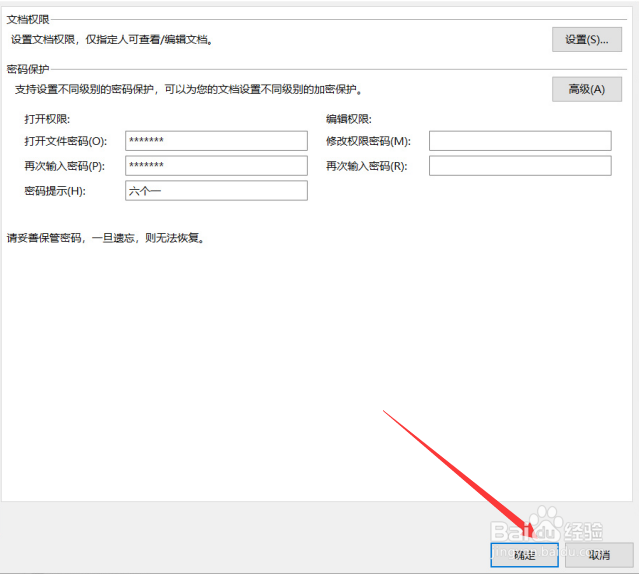639x574 pixels.
Task: Click the 修改权限密码(M): label
Action: 368,141
